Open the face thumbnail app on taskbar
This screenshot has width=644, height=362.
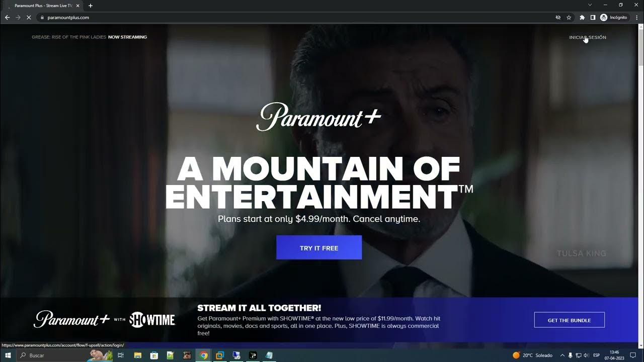click(x=187, y=355)
